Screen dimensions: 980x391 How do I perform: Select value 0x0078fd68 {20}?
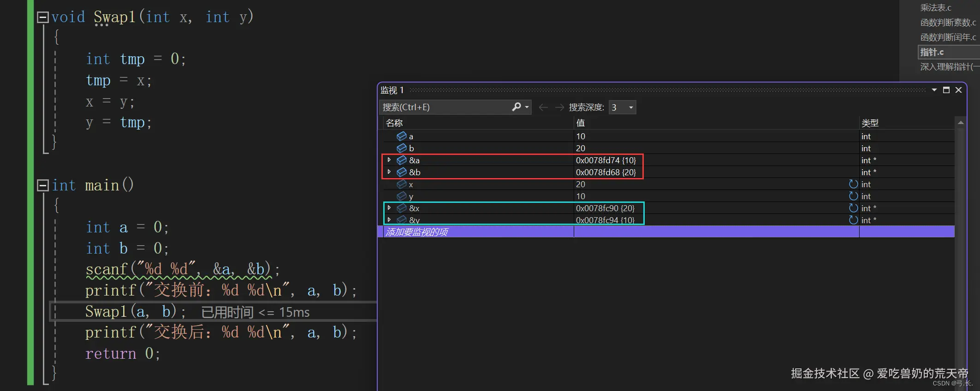(x=606, y=172)
